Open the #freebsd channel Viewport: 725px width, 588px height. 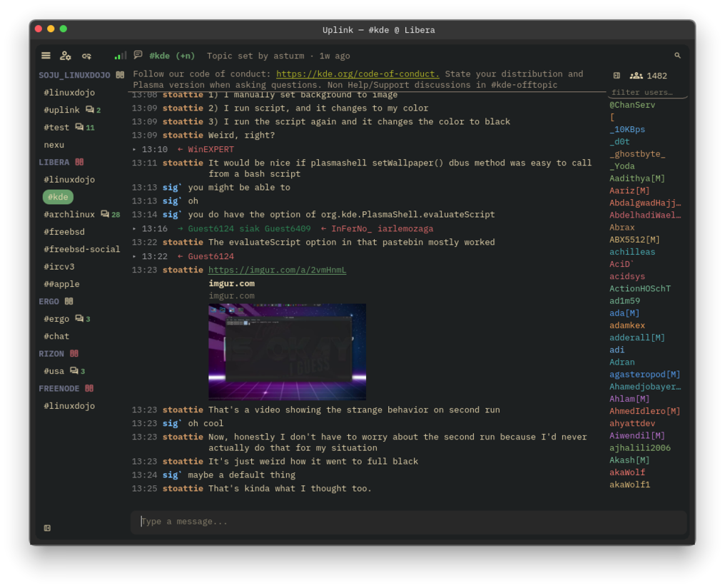64,232
